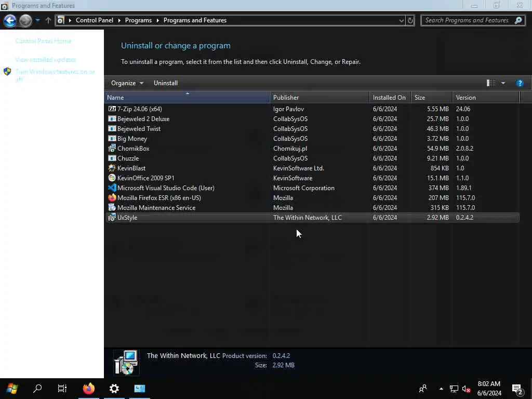The width and height of the screenshot is (532, 399).
Task: Click the Chomikuj.pl publisher cell
Action: [290, 148]
